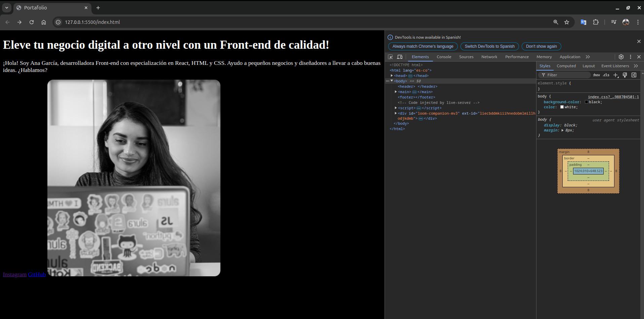This screenshot has width=644, height=319.
Task: Expand the margin shorthand property triangle
Action: pos(562,130)
